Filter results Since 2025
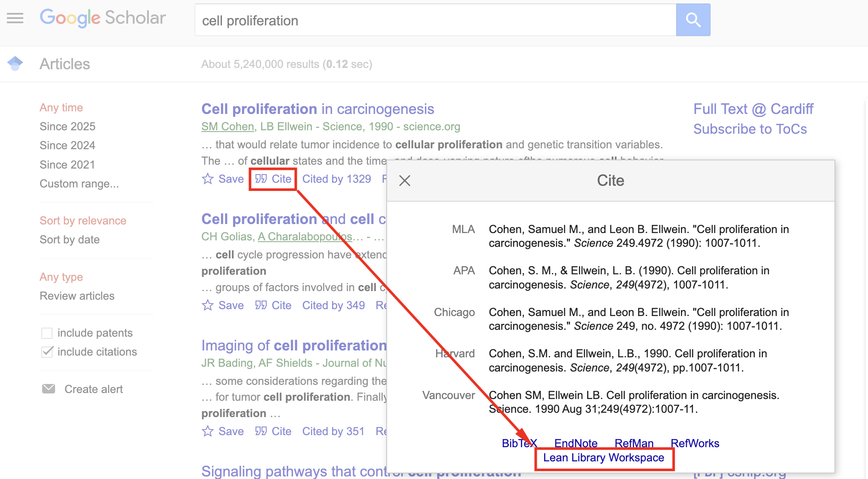 [68, 126]
